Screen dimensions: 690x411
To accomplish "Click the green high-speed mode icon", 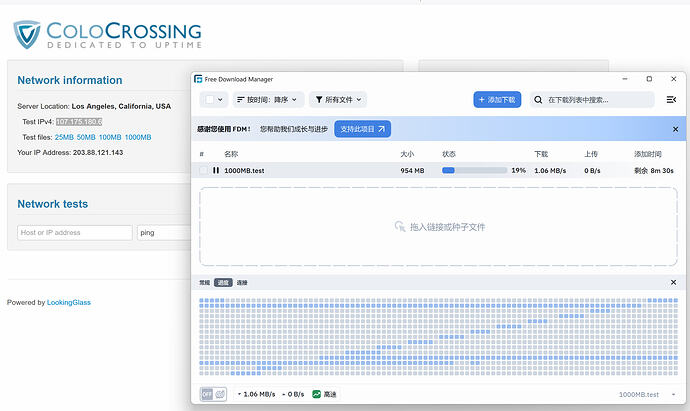I will coord(316,394).
